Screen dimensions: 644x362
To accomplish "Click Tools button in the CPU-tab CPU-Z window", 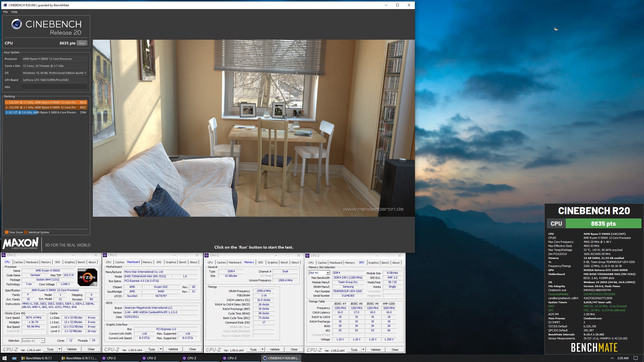I will [x=50, y=349].
